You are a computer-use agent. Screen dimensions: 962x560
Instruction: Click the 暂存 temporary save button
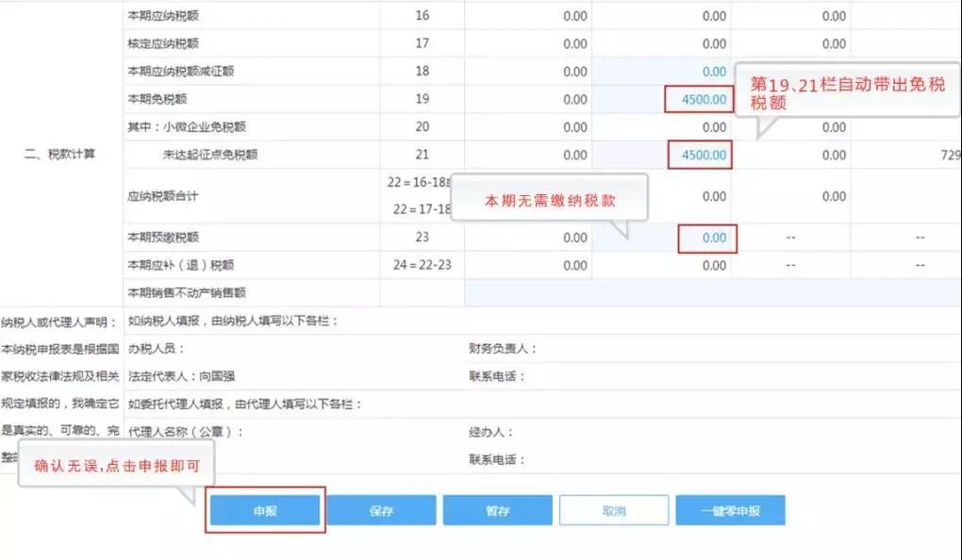click(498, 510)
